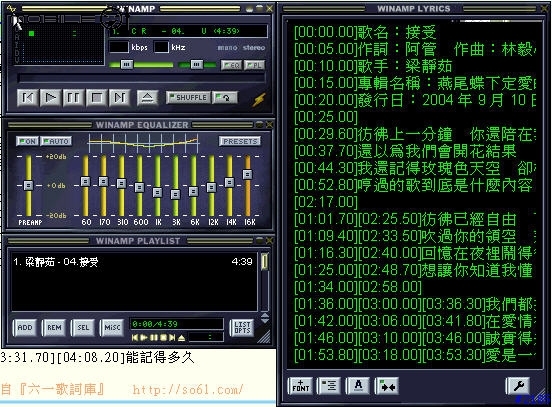Click the balance slider handle
The image size is (552, 407).
(x=196, y=64)
